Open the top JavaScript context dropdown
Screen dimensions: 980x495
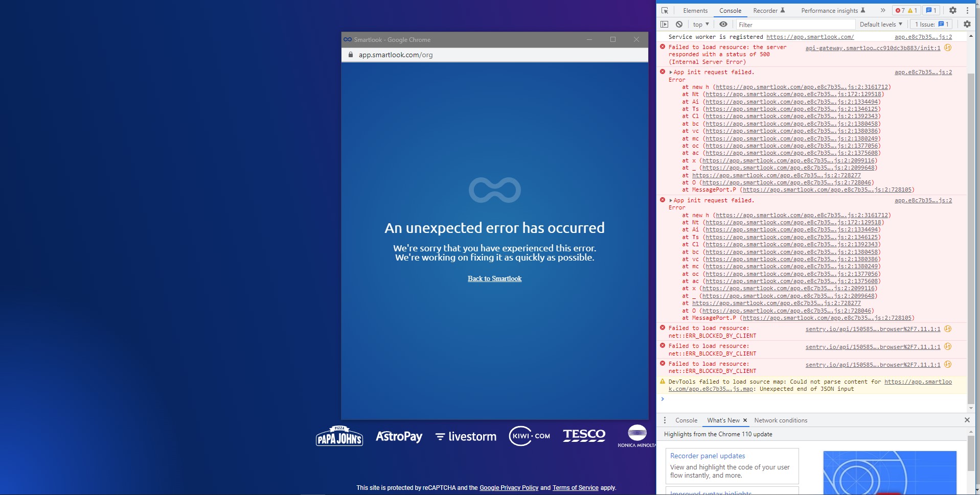[701, 24]
